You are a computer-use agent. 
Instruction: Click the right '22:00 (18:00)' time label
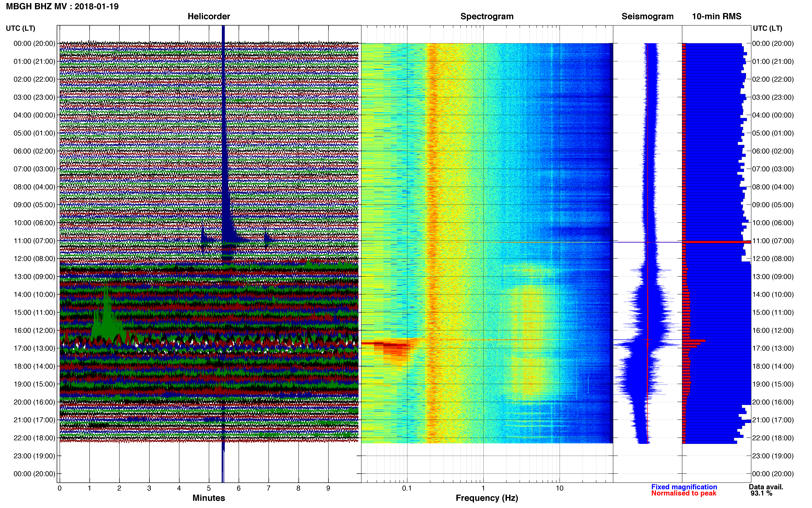point(773,438)
